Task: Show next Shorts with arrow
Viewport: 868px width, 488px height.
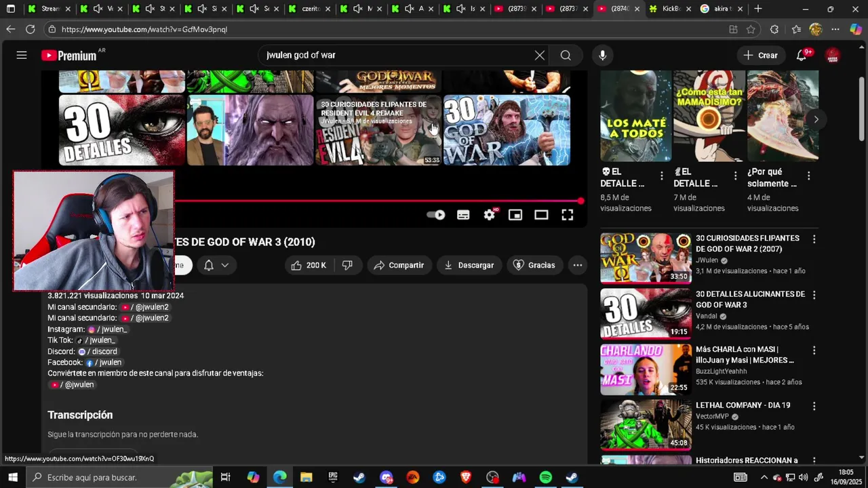Action: (816, 119)
